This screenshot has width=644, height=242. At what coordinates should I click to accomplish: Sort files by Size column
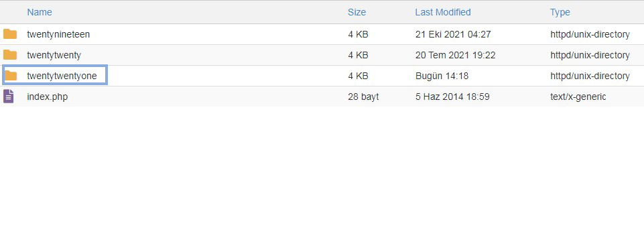[x=357, y=12]
